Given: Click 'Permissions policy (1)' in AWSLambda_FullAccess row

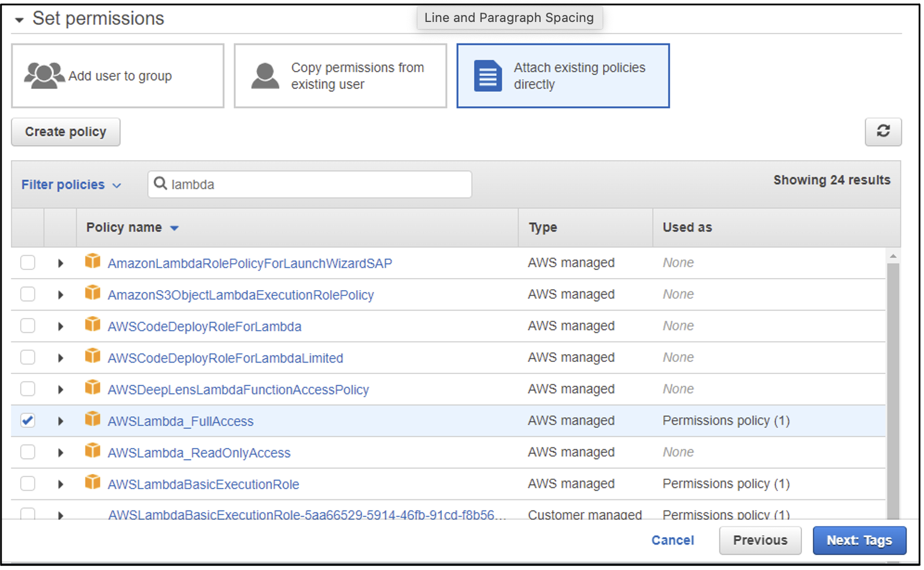Looking at the screenshot, I should click(726, 420).
